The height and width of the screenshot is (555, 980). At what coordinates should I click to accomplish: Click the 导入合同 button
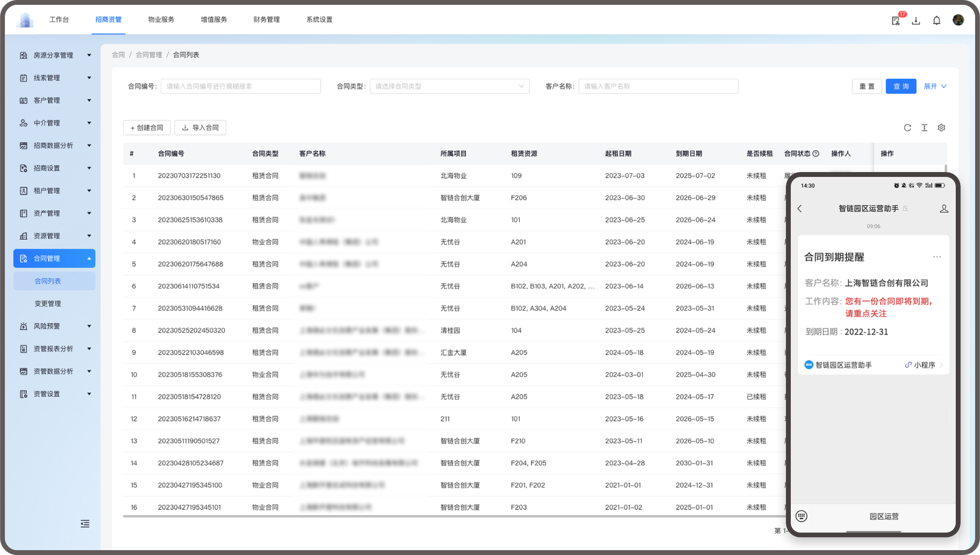point(200,128)
